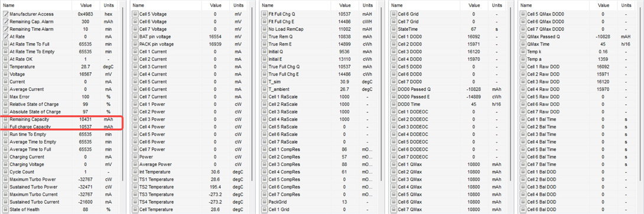Screen dimensions: 644x214
Task: Select the Voltage value 16567
Action: [86, 74]
